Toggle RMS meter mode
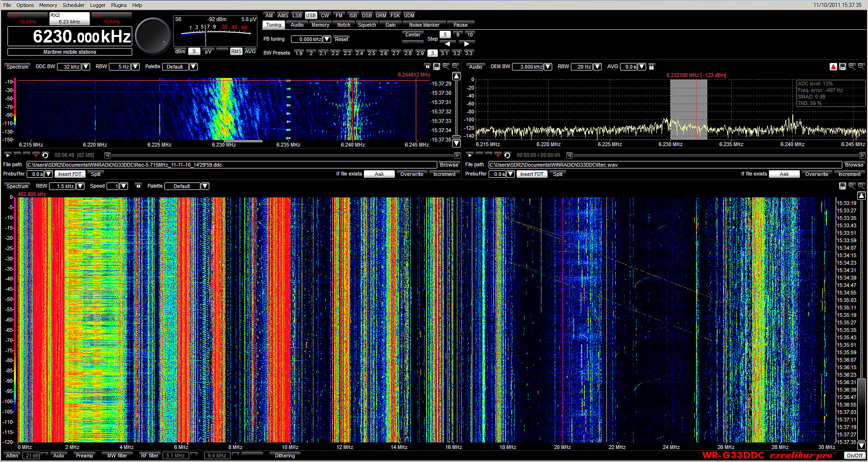Viewport: 868px width, 462px height. [236, 51]
